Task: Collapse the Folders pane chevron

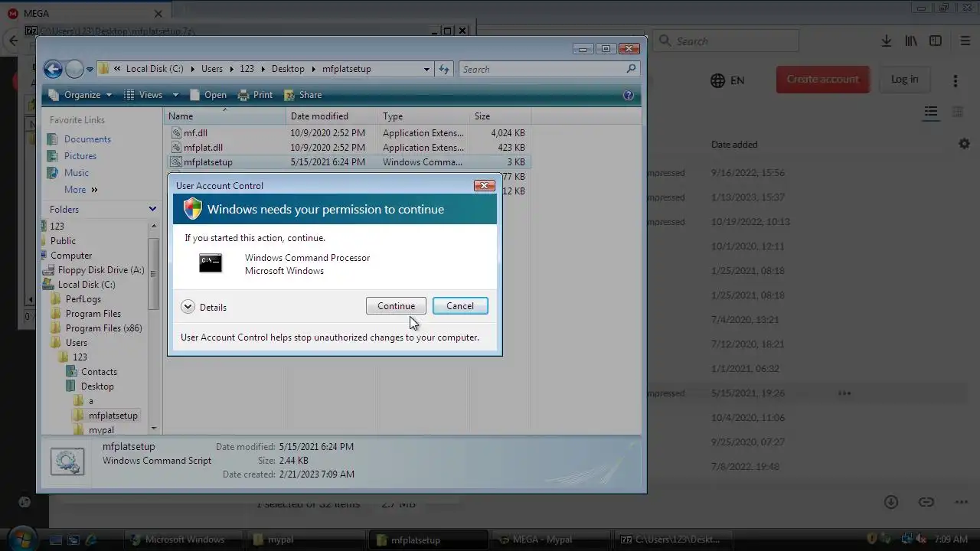Action: click(x=152, y=209)
